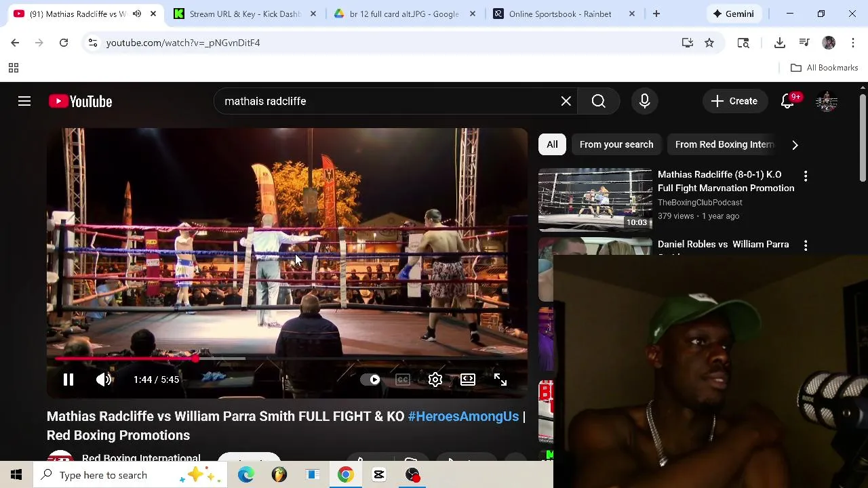Open the apps grid in the bookmarks bar
Image resolution: width=868 pixels, height=488 pixels.
[13, 68]
